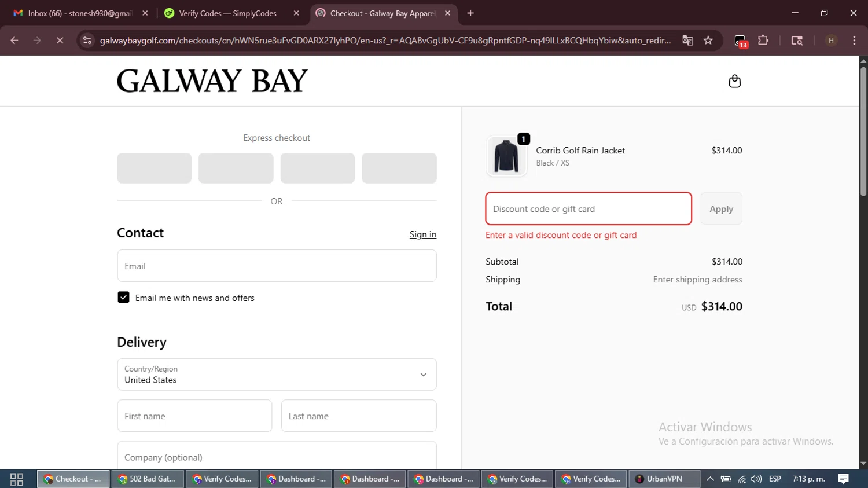The height and width of the screenshot is (488, 868).
Task: Click the volume speaker tray icon
Action: (756, 479)
